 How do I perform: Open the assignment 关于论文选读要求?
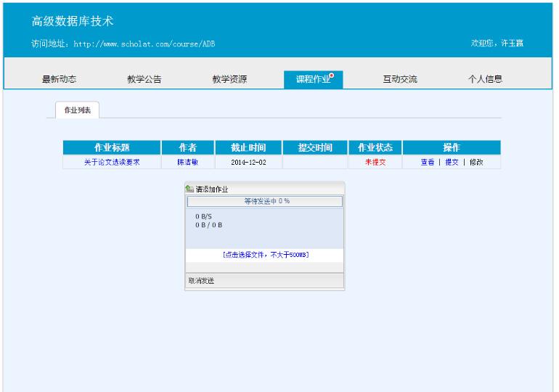point(112,163)
